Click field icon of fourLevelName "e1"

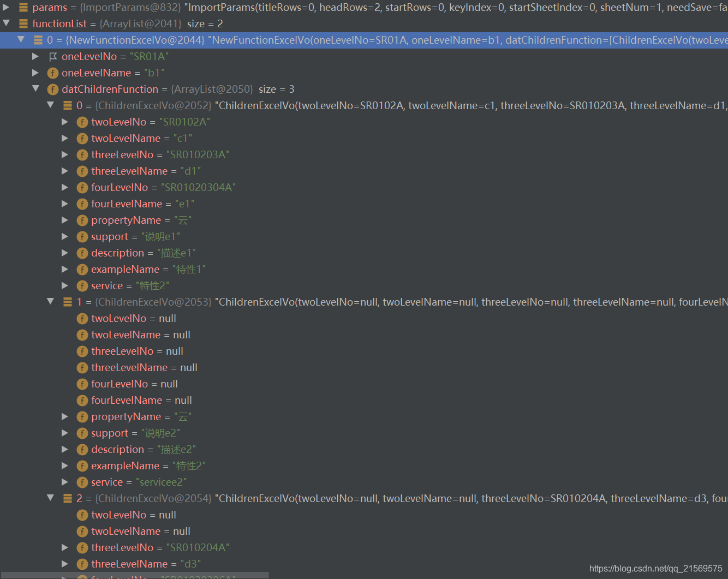coord(82,204)
